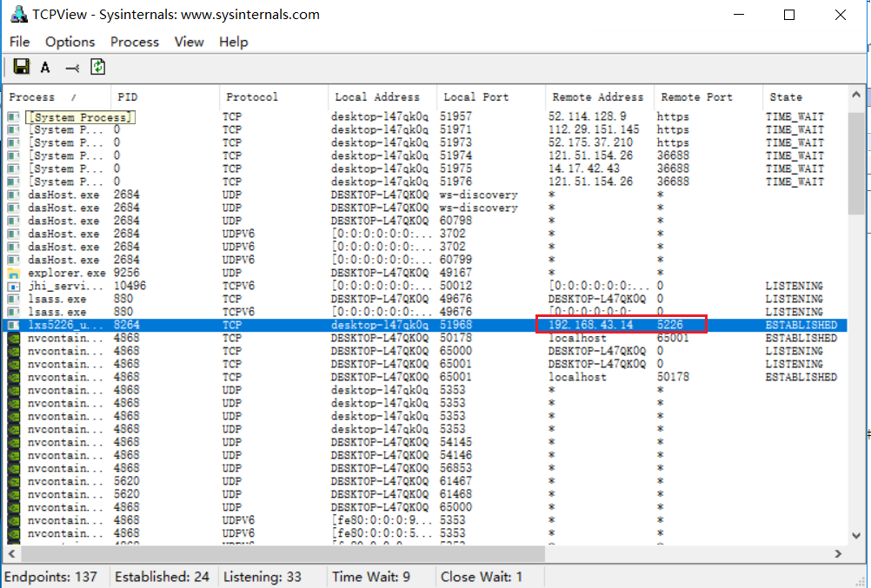871x588 pixels.
Task: Open the Help menu
Action: point(233,43)
